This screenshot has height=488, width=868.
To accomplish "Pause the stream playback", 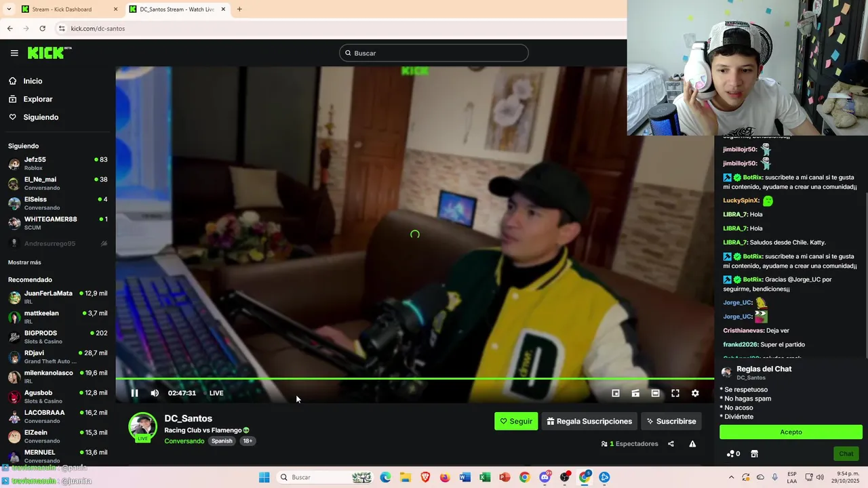I will coord(134,393).
